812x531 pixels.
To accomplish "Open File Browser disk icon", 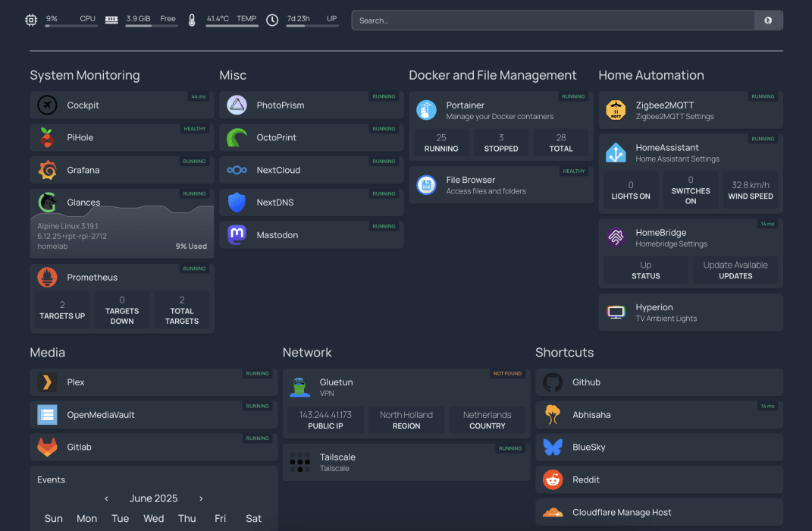I will (426, 185).
